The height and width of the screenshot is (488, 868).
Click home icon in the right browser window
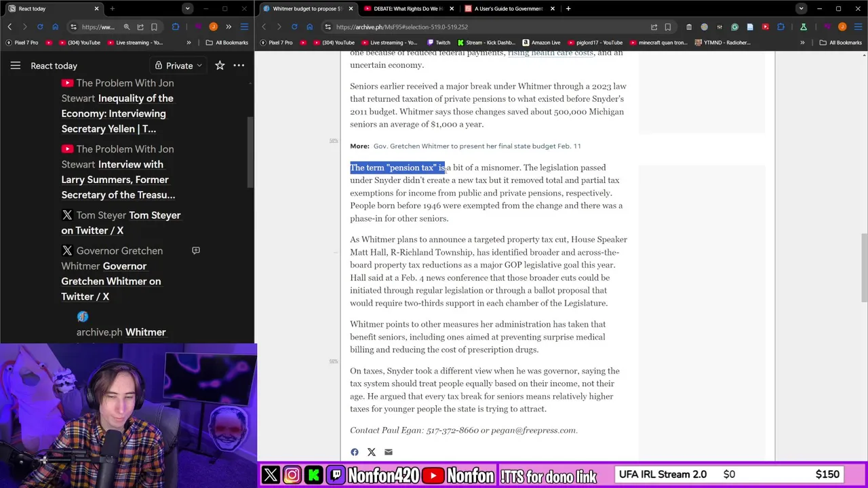tap(310, 27)
